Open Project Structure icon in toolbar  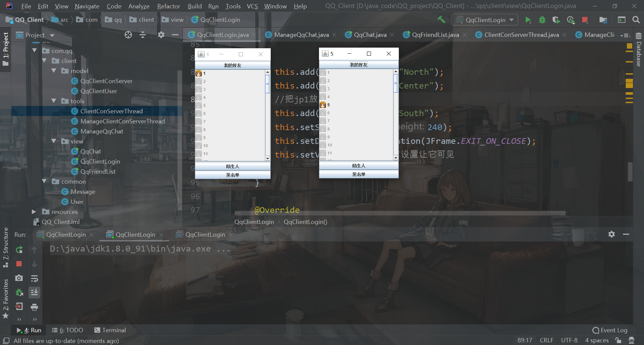603,20
